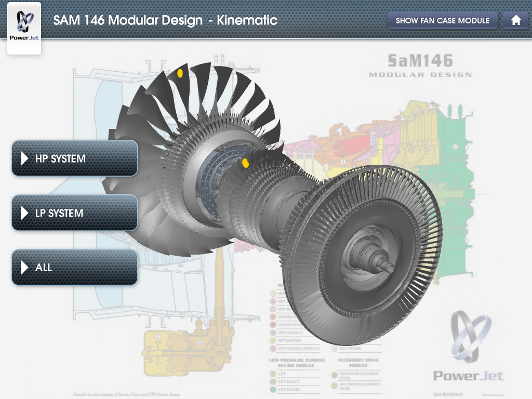Toggle the HP SYSTEM kinematic display

click(74, 158)
